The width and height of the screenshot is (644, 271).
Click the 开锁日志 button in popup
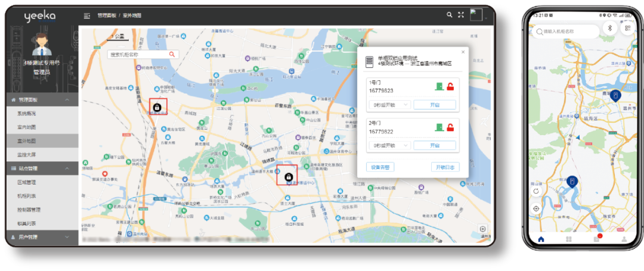click(x=445, y=167)
